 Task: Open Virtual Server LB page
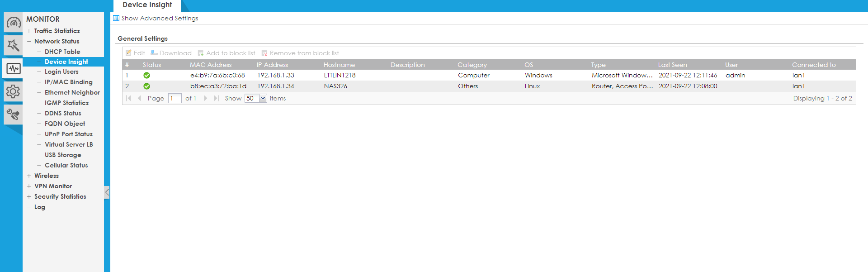click(69, 144)
